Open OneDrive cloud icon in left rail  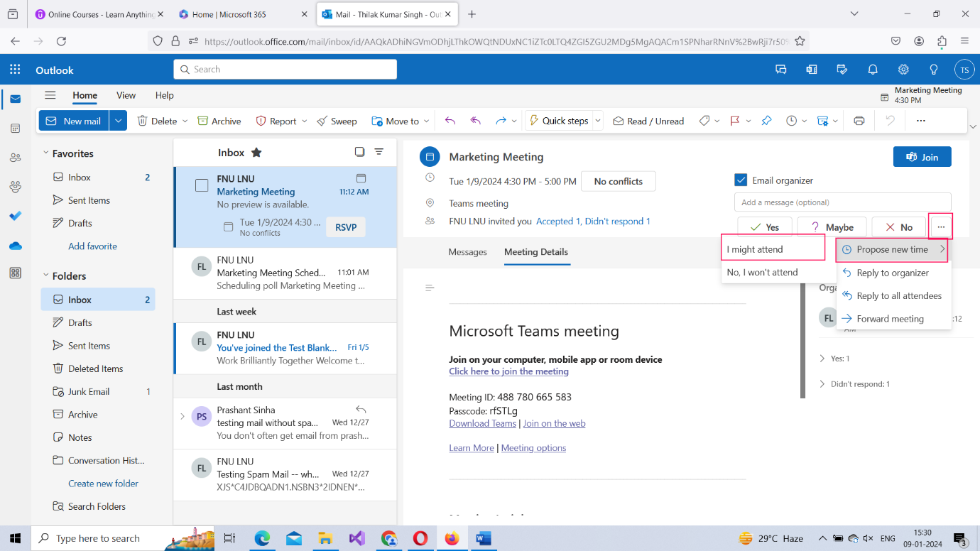point(15,245)
